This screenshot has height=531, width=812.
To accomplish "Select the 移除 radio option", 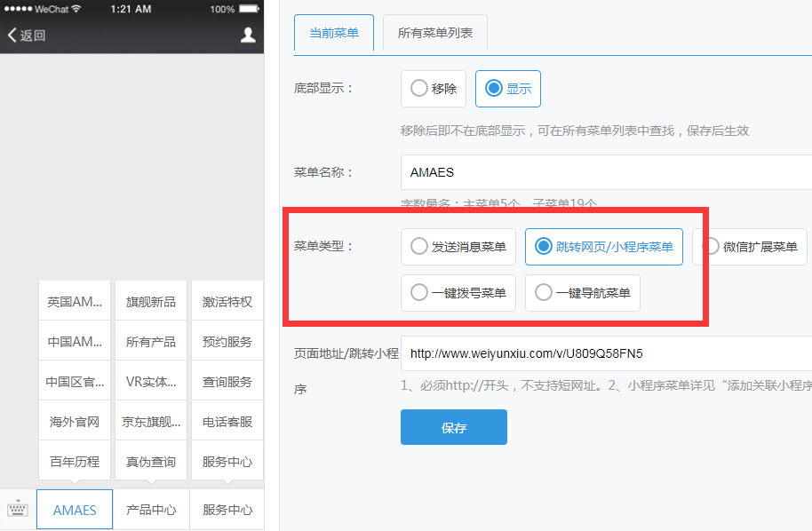I will coord(434,89).
